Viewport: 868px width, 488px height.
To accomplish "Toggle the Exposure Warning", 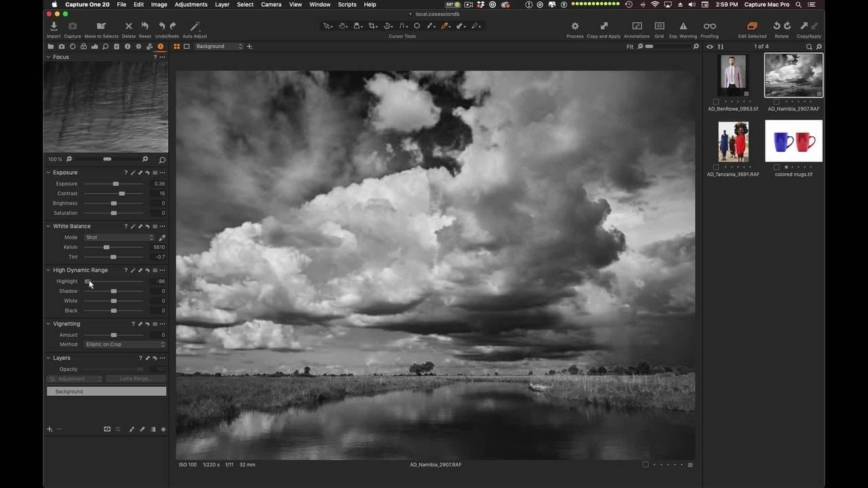I will (x=683, y=26).
